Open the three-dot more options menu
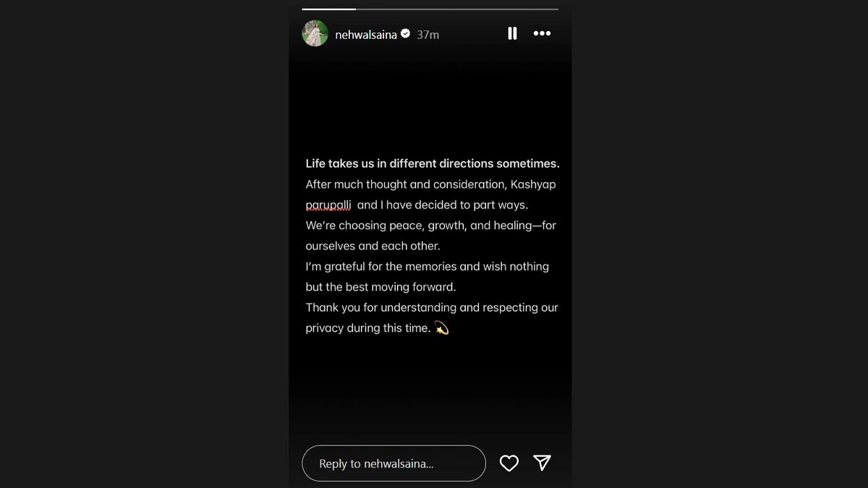This screenshot has width=868, height=488. click(542, 33)
